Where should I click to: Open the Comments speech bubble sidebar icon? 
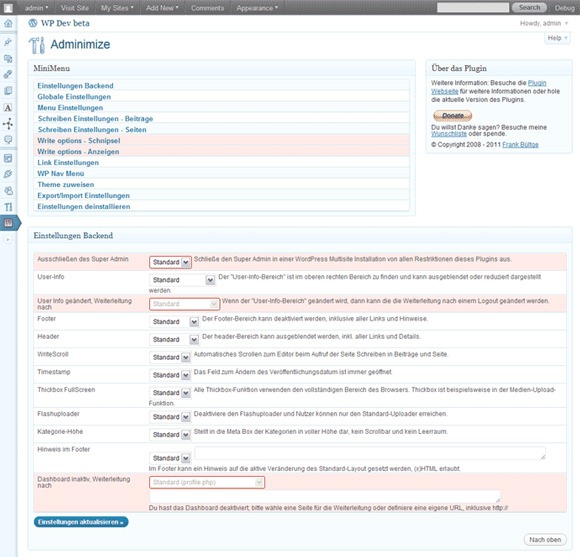8,140
